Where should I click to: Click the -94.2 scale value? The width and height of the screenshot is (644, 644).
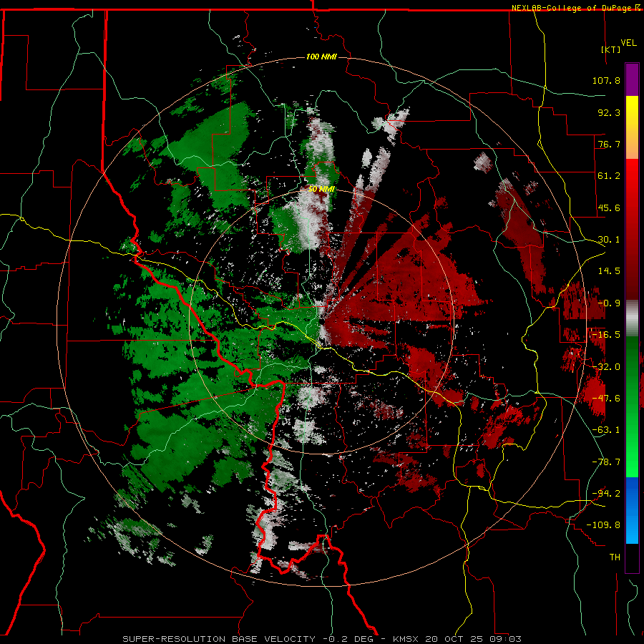click(606, 494)
